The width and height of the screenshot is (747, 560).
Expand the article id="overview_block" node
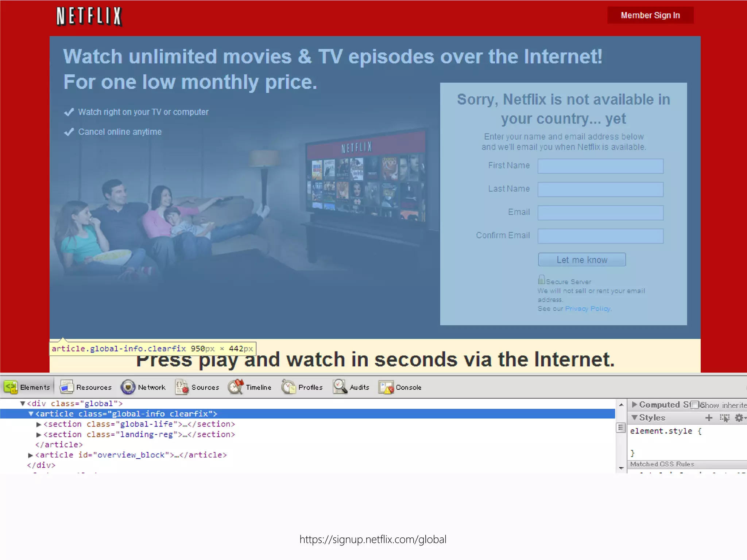coord(31,455)
